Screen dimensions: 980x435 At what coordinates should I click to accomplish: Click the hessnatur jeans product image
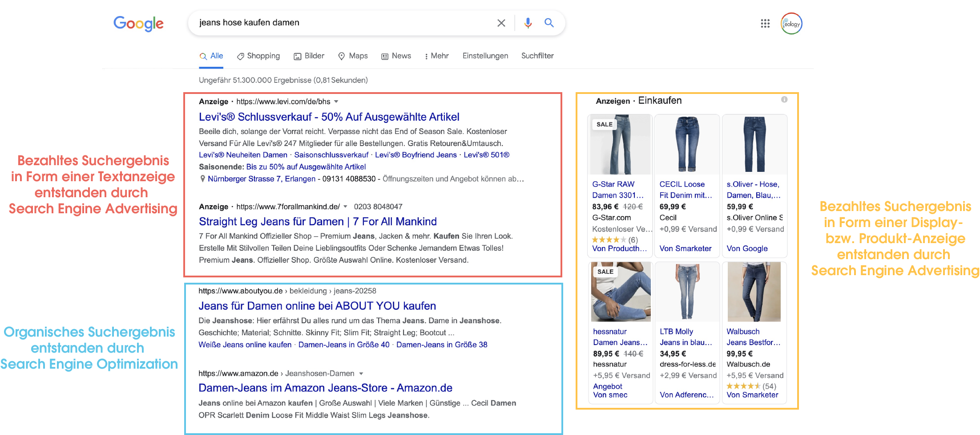[621, 292]
